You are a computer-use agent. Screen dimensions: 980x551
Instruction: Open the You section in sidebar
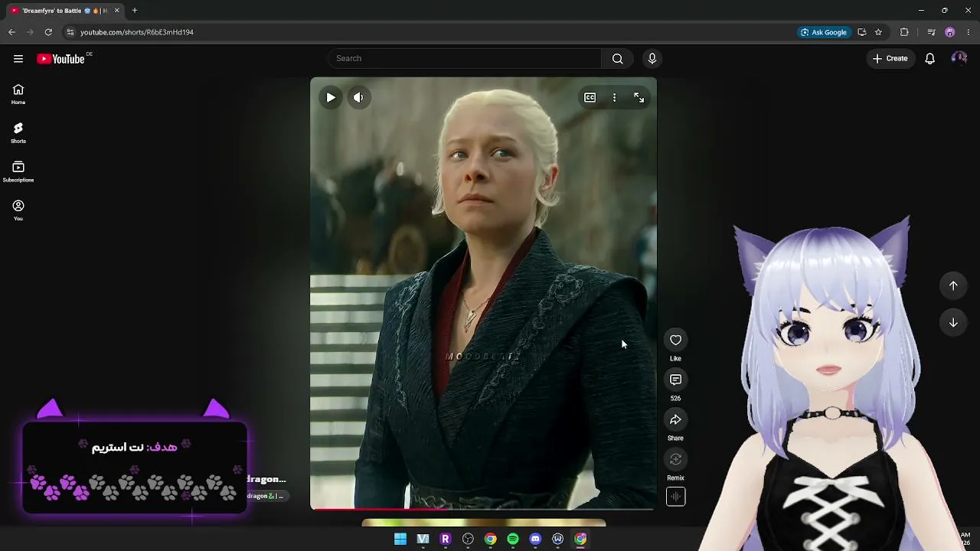pyautogui.click(x=18, y=210)
